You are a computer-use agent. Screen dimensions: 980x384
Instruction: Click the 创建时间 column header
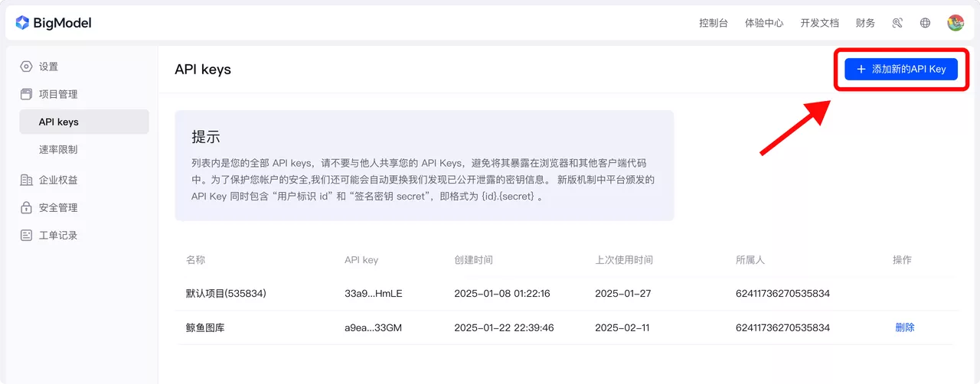[x=473, y=260]
